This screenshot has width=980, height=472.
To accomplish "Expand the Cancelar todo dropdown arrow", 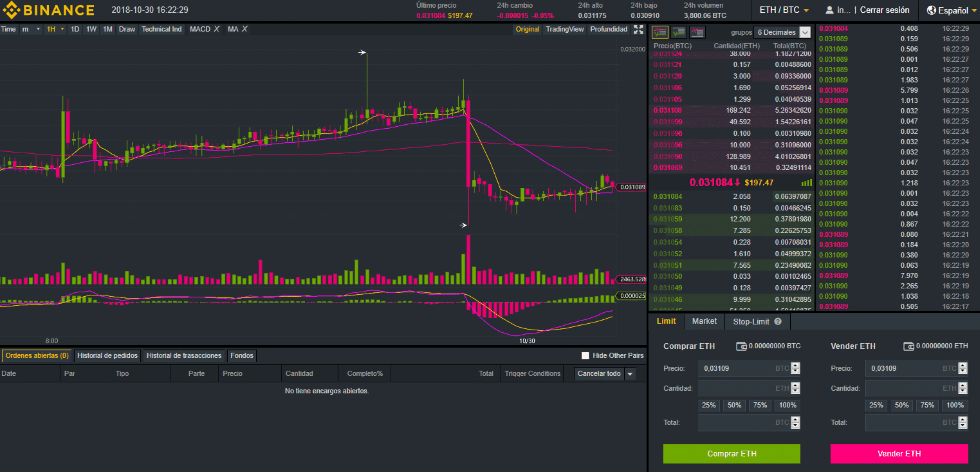I will (x=630, y=374).
